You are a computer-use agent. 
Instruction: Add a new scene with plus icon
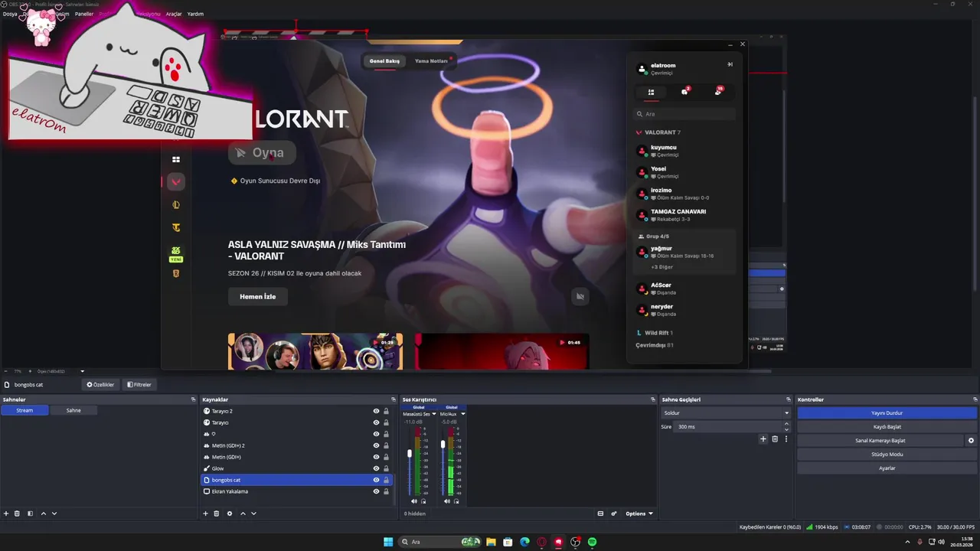[x=6, y=514]
